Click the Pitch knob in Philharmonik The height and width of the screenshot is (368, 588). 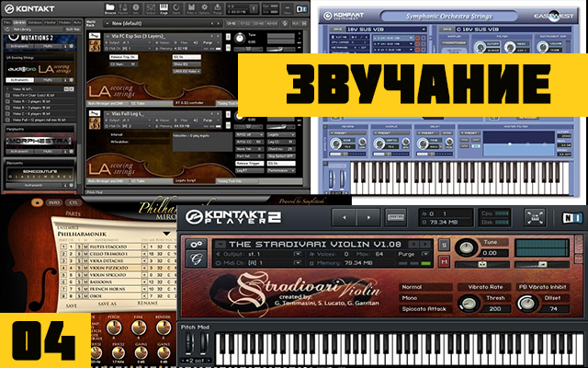click(x=113, y=328)
